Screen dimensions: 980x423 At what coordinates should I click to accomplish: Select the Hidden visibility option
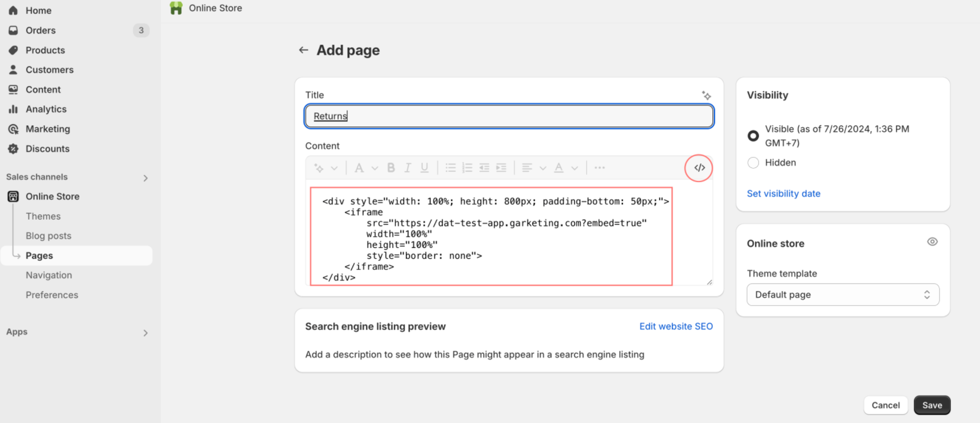point(753,163)
